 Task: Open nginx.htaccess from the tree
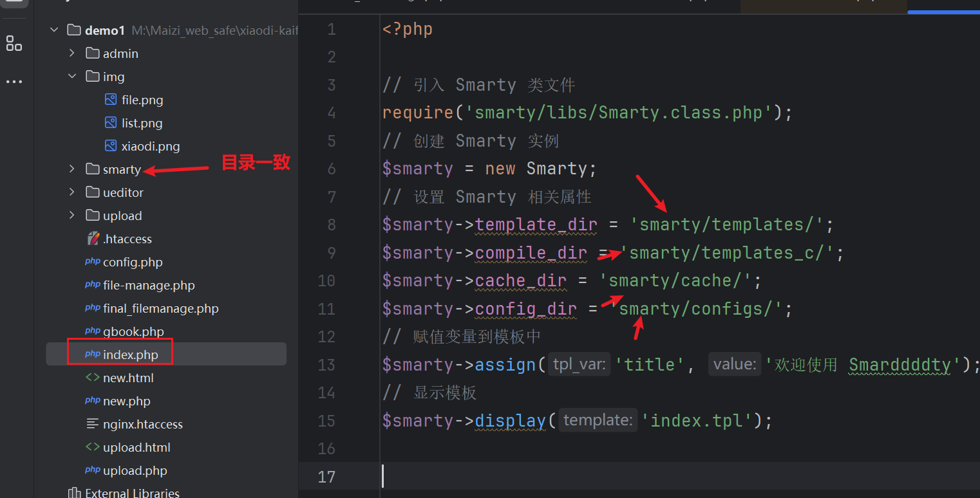point(143,425)
